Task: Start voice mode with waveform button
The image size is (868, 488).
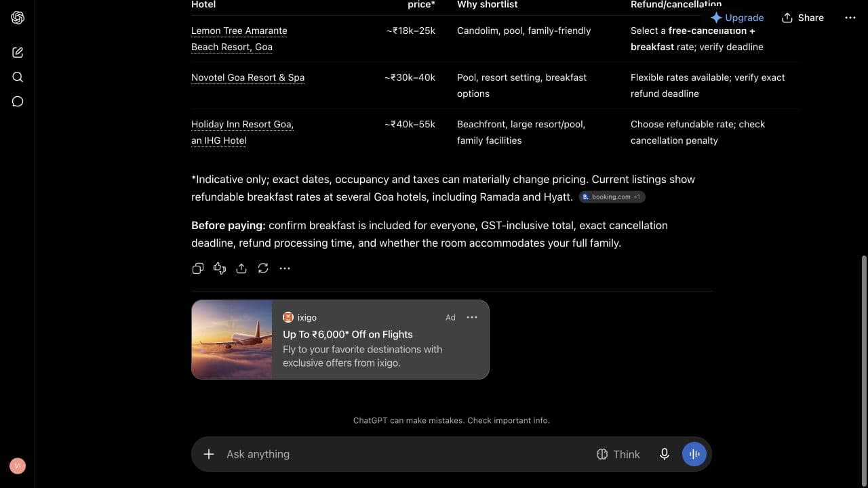Action: pos(694,454)
